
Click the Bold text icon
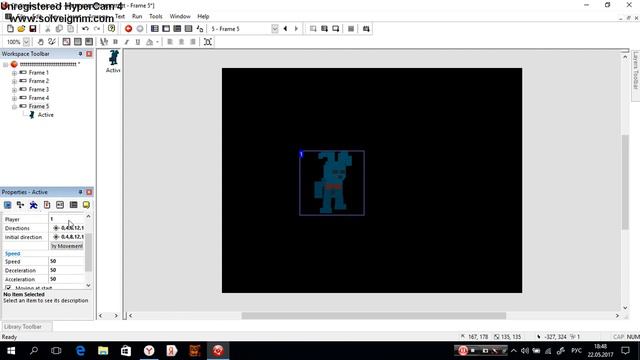point(116,42)
